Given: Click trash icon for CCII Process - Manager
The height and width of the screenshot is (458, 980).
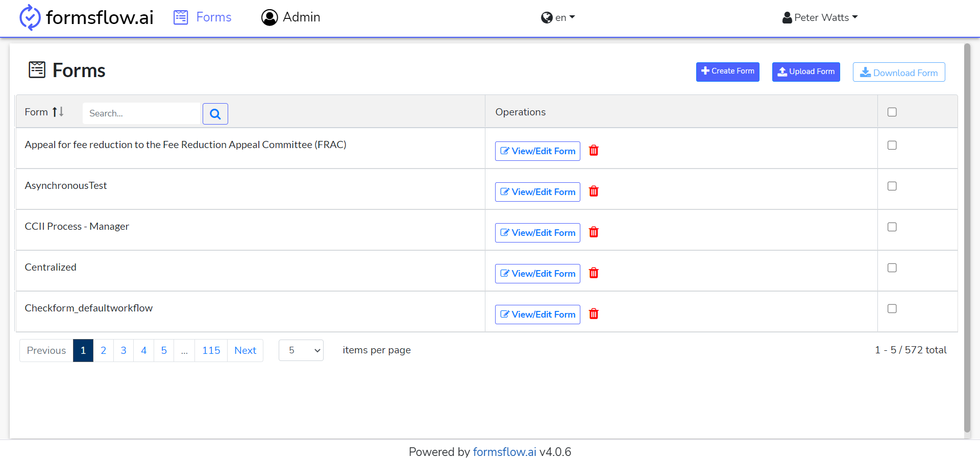Looking at the screenshot, I should pos(594,232).
